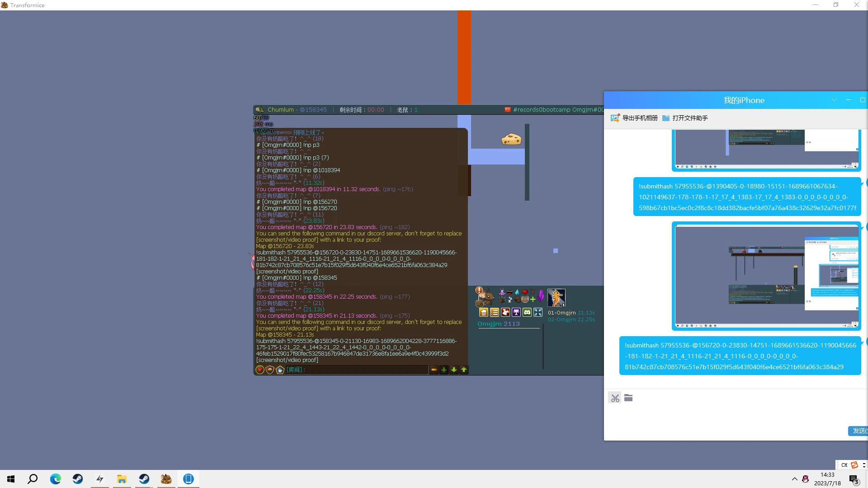Viewport: 868px width, 488px height.
Task: Click open file assistant (打开文件助手)
Action: point(685,118)
